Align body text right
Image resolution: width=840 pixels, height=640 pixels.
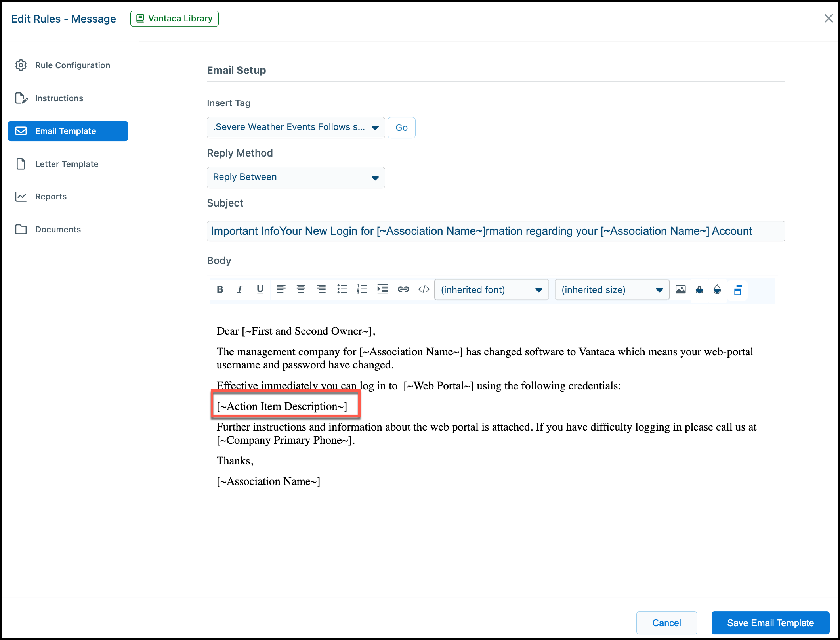[321, 289]
